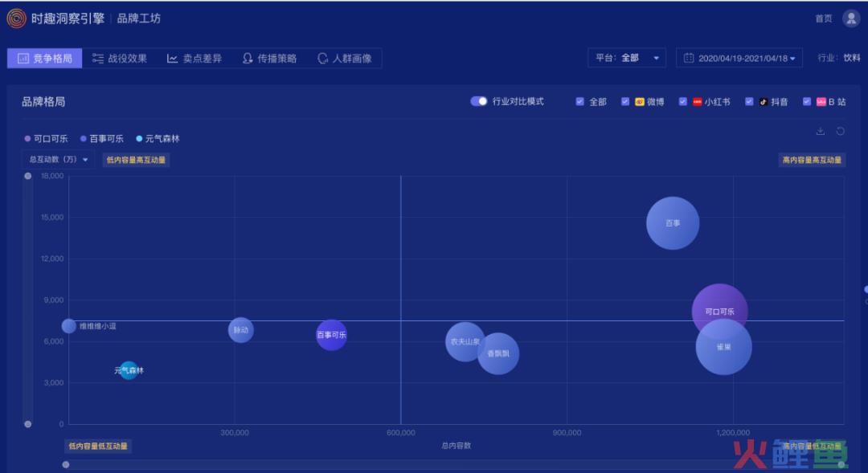Switch to the 战役效果 tab
Screen dimensions: 868x473
pyautogui.click(x=120, y=58)
